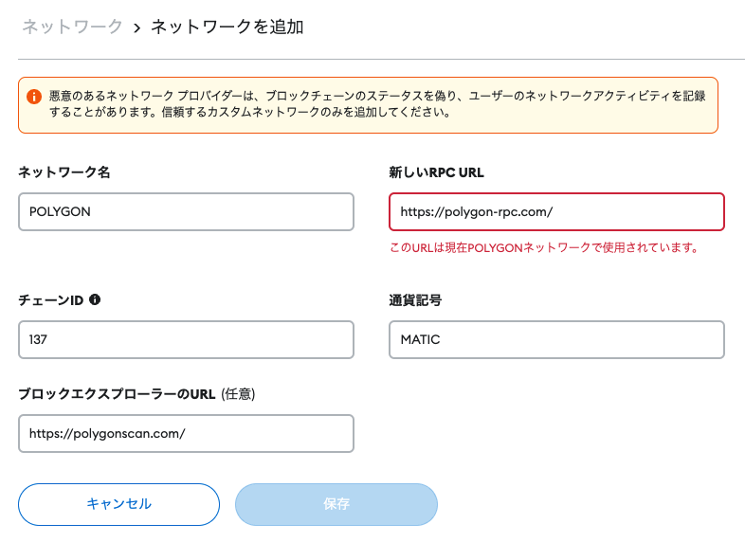Click the ネットワーク名 field label
The image size is (745, 560).
pyautogui.click(x=64, y=172)
